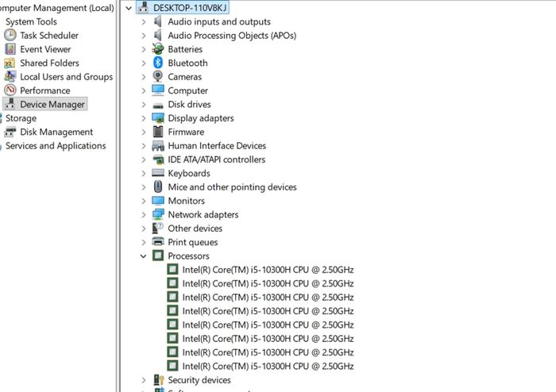This screenshot has width=556, height=392.
Task: Click the Keyboards icon
Action: 158,173
